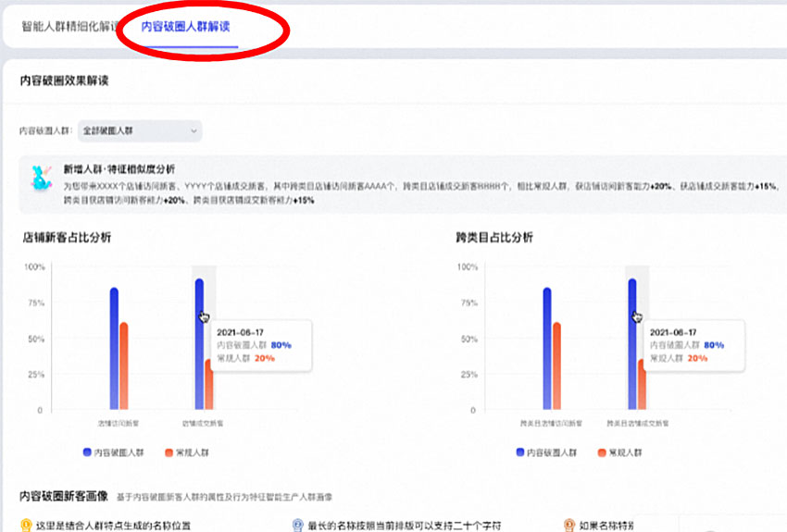Toggle blue 内容破圈人群 legend in 跨类目 chart
Screen dimensions: 787x532
coord(546,452)
